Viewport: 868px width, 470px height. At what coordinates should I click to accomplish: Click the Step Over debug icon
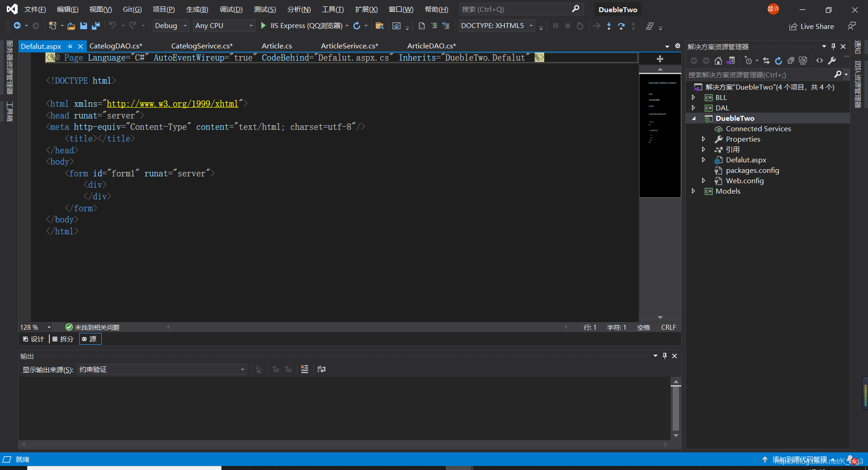coord(621,26)
